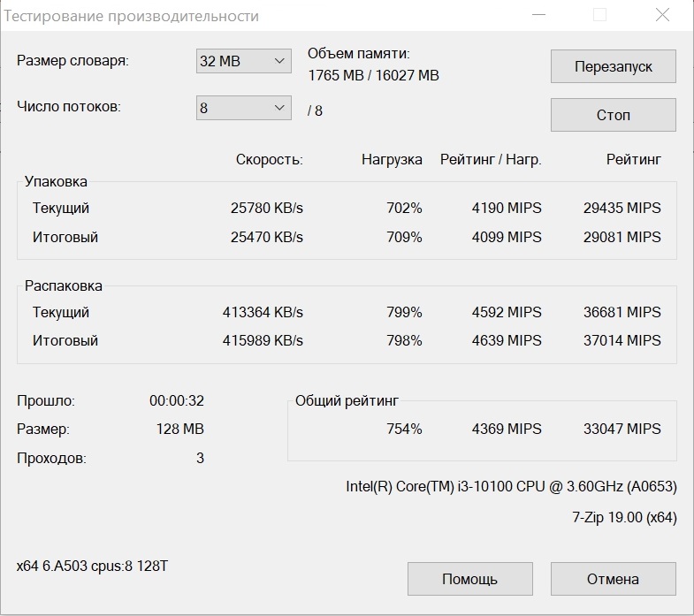Click the 7-Zip 19.00 (x64) version text
This screenshot has width=694, height=616.
click(623, 517)
